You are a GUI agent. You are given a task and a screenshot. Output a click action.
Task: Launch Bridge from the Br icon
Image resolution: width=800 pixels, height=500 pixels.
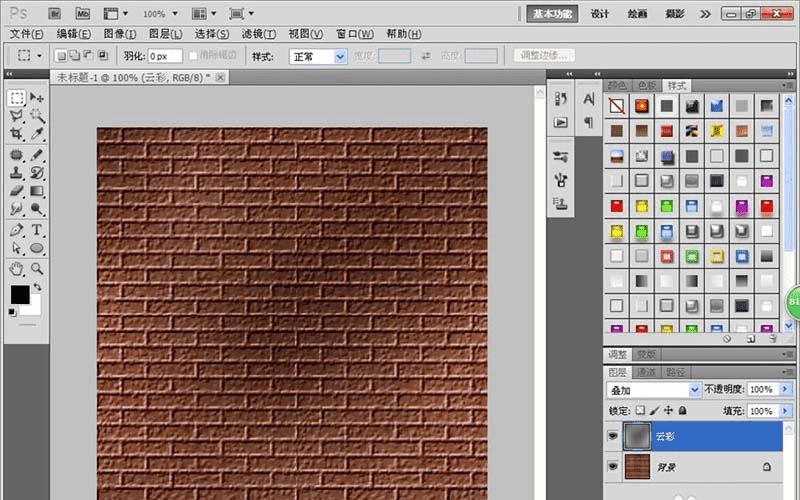point(54,14)
